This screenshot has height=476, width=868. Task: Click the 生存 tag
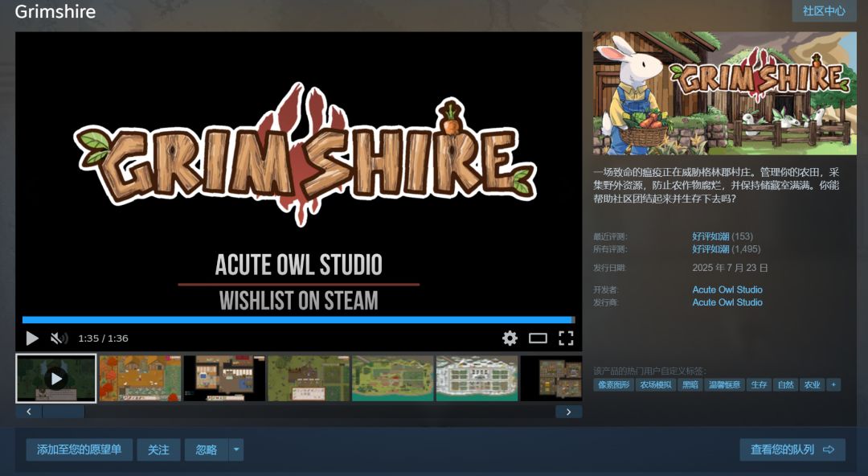click(x=759, y=384)
